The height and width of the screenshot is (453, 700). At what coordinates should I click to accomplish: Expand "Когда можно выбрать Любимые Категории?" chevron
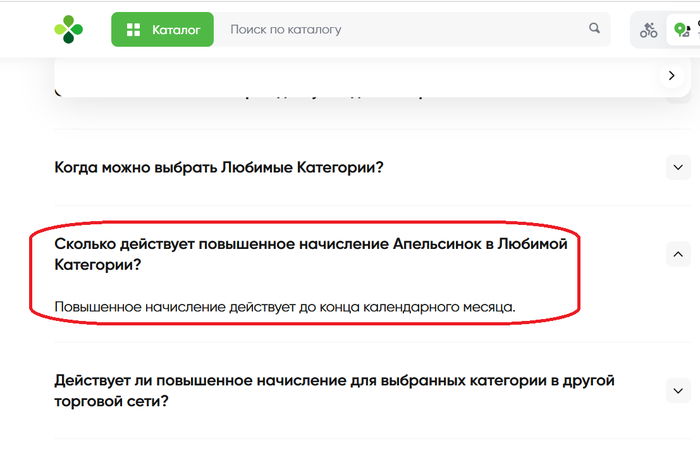pyautogui.click(x=678, y=167)
